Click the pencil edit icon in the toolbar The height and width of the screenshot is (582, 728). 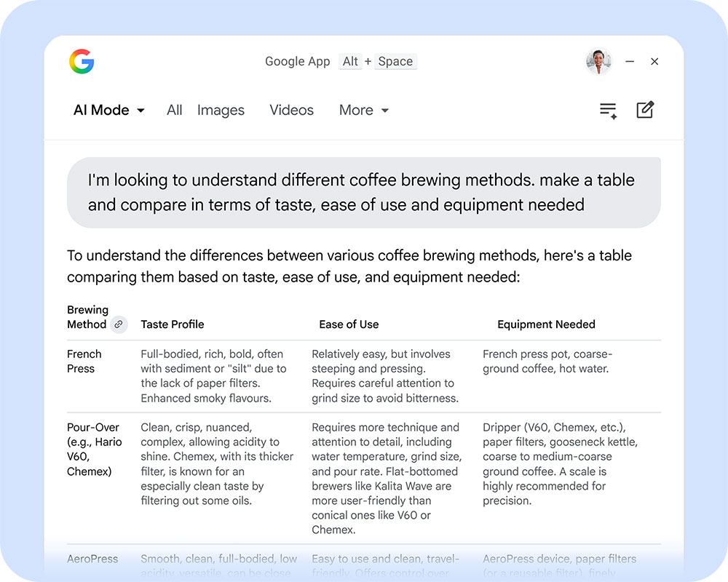point(644,110)
